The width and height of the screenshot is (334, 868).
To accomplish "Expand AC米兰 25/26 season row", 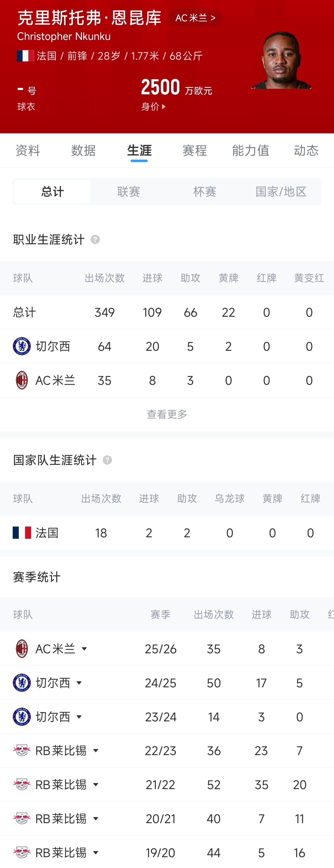I will tap(84, 649).
